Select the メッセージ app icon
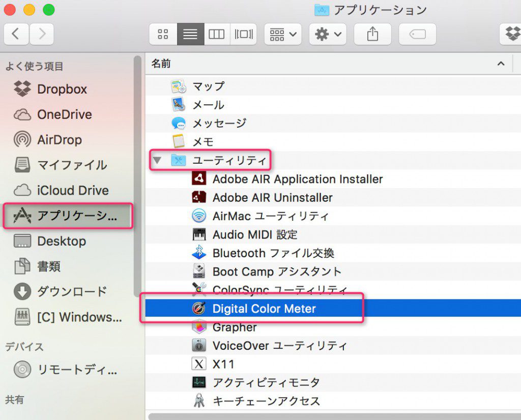This screenshot has height=420, width=521. pyautogui.click(x=179, y=123)
